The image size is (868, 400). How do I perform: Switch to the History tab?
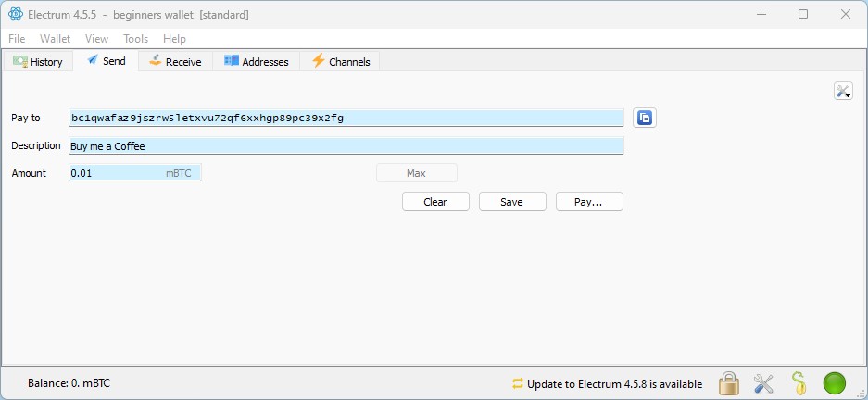tap(38, 62)
